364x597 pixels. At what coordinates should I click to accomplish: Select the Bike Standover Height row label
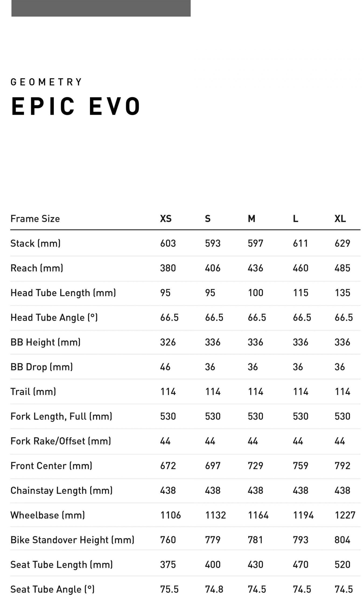point(72,540)
